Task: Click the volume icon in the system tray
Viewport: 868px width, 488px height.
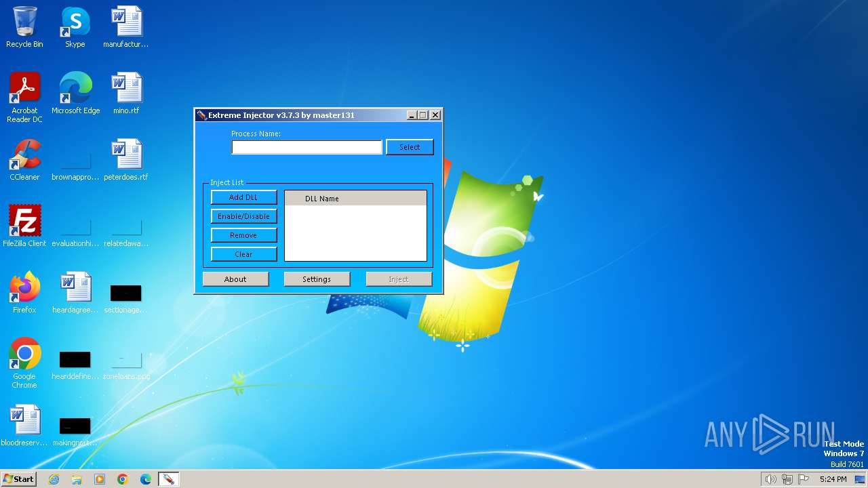Action: pyautogui.click(x=770, y=479)
